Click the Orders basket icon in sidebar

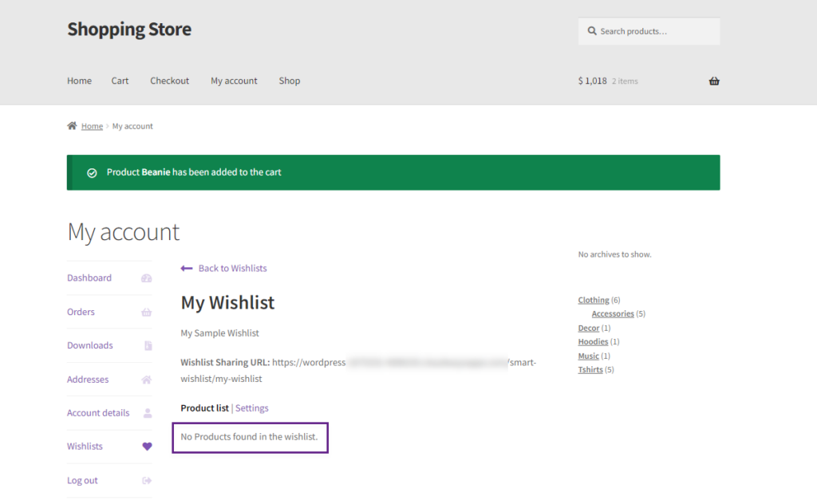click(147, 312)
